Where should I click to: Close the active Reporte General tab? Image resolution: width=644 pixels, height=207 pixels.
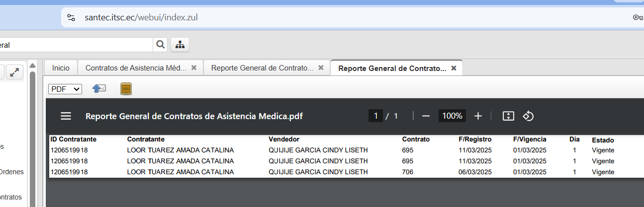[x=454, y=68]
